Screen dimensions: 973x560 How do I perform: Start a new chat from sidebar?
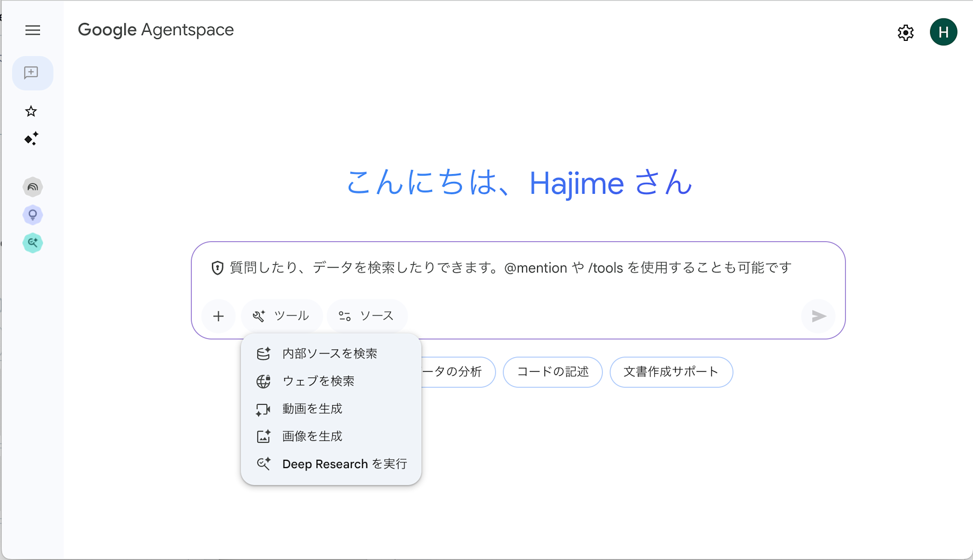pos(32,73)
